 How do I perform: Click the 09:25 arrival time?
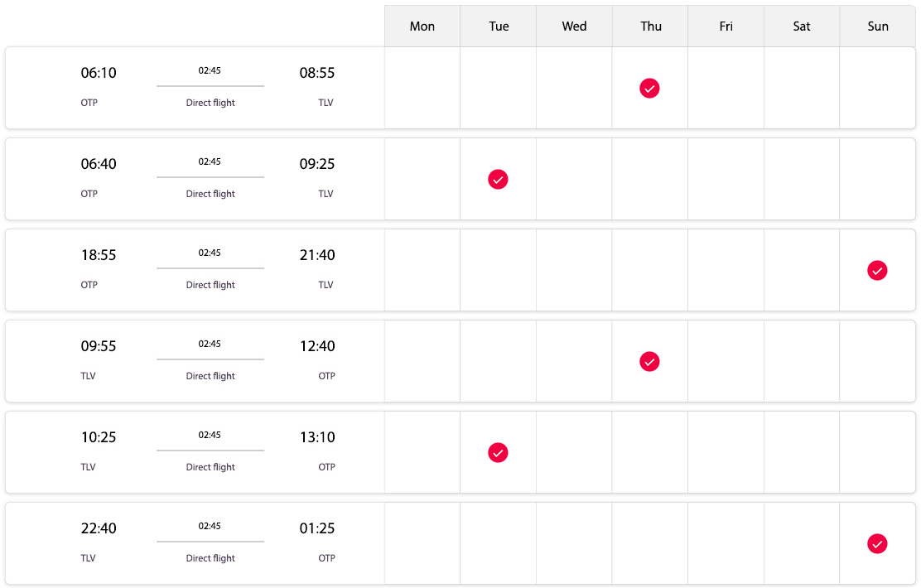tap(317, 164)
